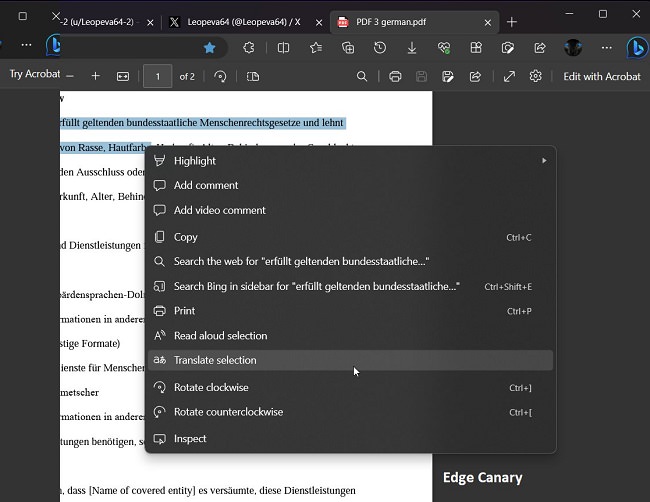Click the fit to width icon
The height and width of the screenshot is (502, 650).
[x=123, y=76]
